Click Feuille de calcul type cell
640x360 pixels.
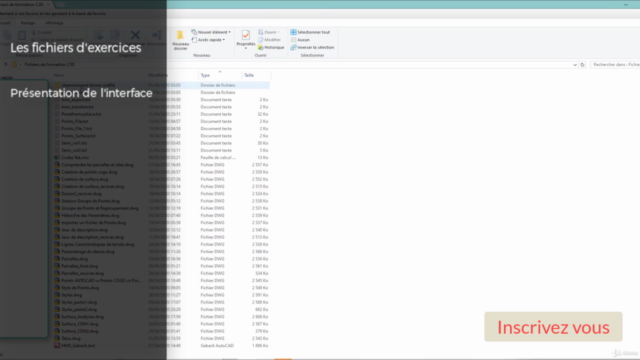(218, 158)
